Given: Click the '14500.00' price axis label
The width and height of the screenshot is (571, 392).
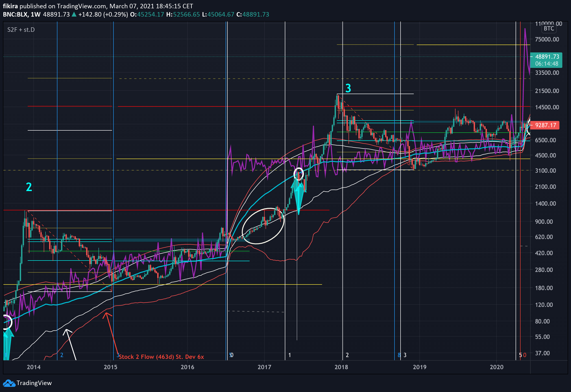Looking at the screenshot, I should coord(547,107).
